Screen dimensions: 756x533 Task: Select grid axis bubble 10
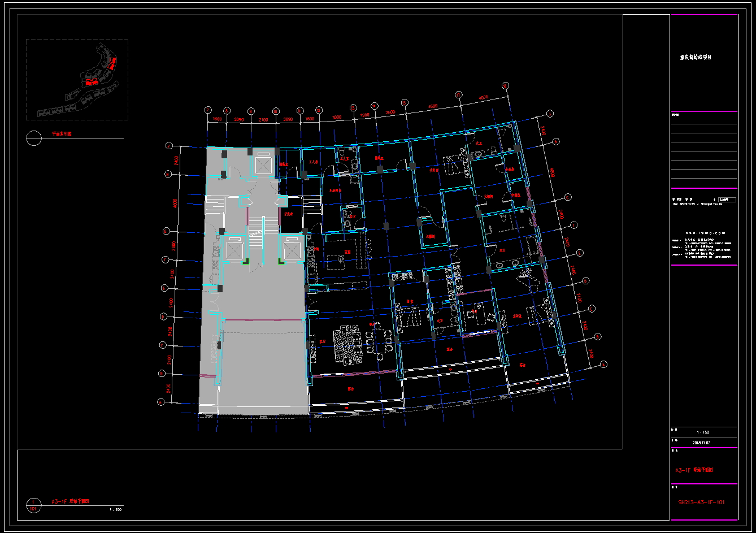click(276, 111)
